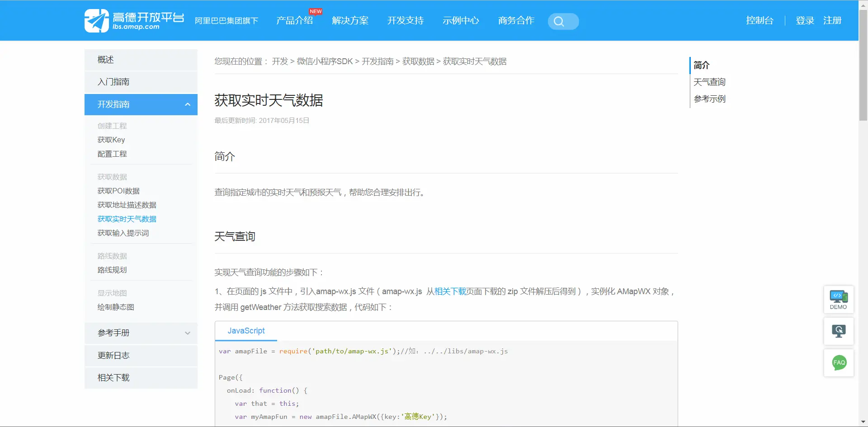This screenshot has width=868, height=427.
Task: Select 配置工程 in the sidebar
Action: 112,154
